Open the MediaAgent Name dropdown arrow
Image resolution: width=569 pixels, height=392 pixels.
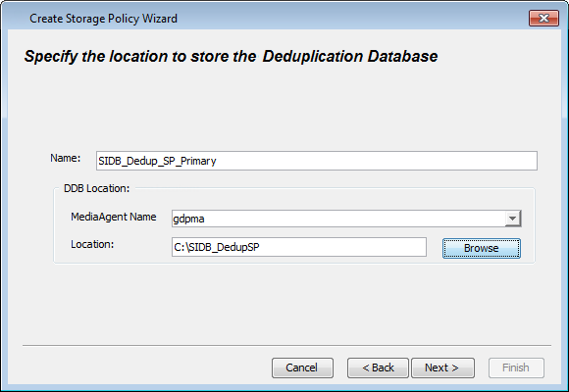pos(512,219)
